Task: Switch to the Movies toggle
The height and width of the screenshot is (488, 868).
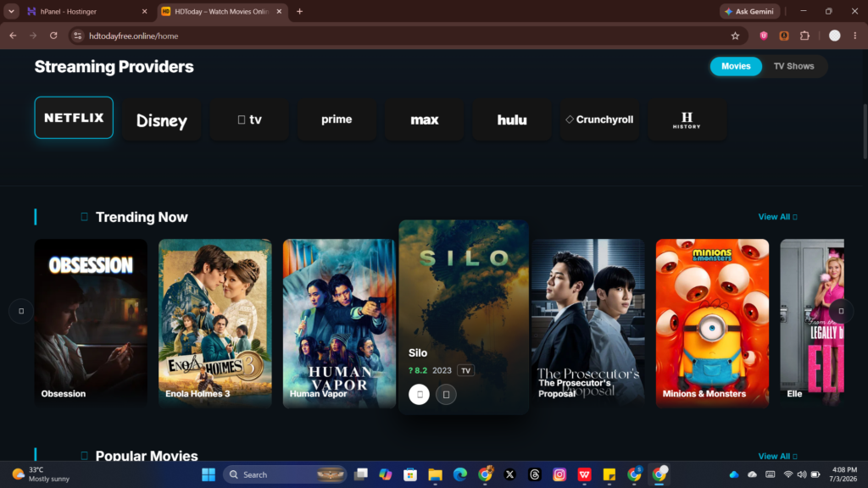Action: 736,66
